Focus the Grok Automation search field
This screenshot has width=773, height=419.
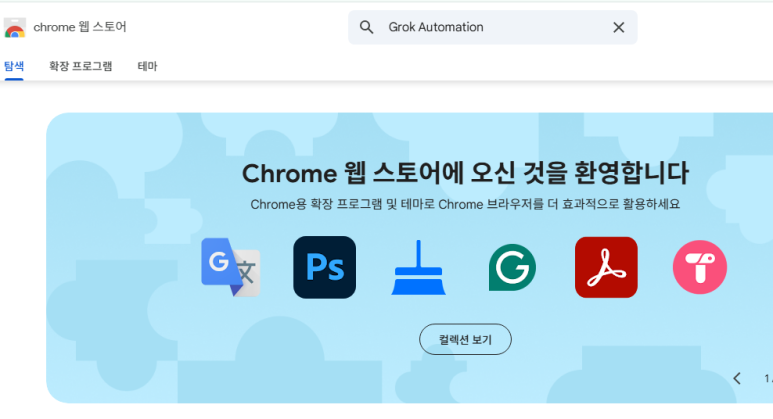[x=492, y=27]
